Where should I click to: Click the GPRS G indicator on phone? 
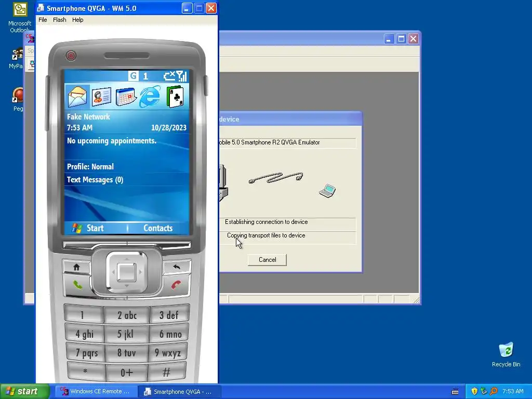click(134, 76)
